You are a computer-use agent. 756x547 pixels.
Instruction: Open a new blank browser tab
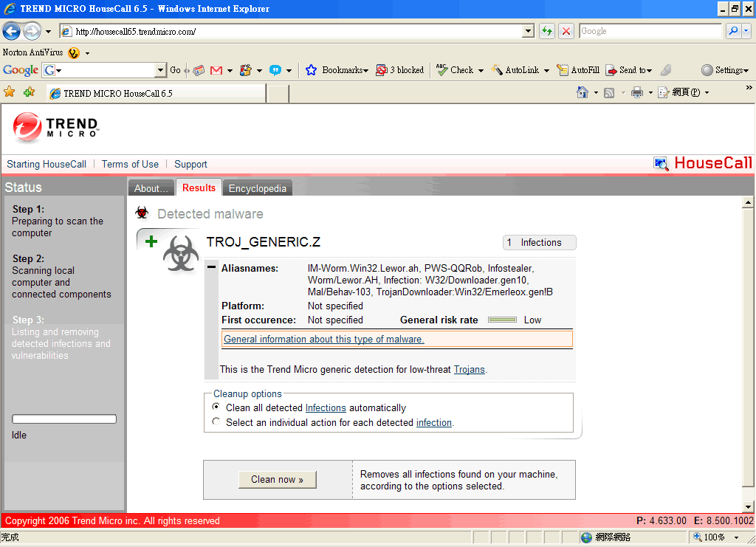tap(278, 94)
